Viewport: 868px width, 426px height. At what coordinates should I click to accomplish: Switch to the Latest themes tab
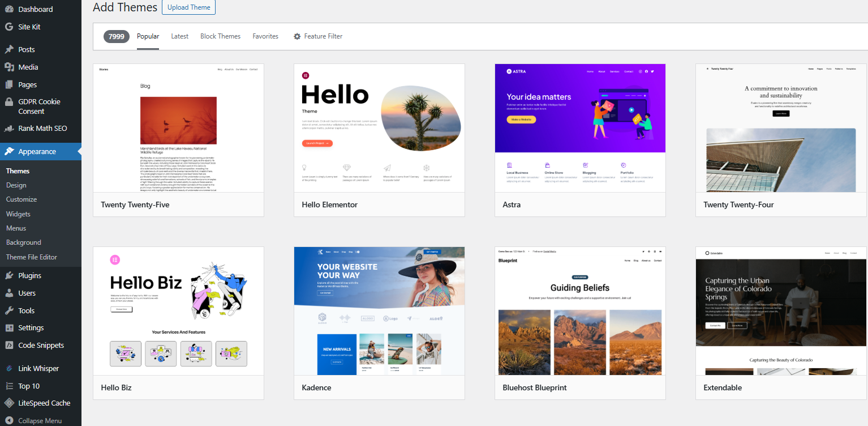pos(179,36)
